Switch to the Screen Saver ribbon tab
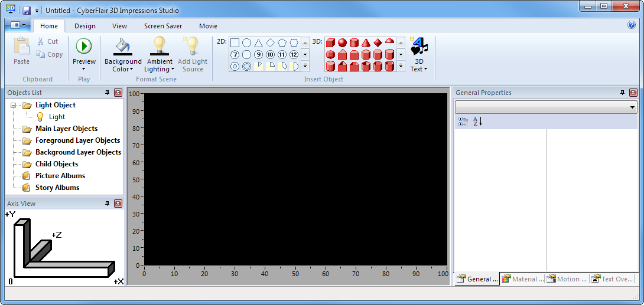644x305 pixels. 163,26
